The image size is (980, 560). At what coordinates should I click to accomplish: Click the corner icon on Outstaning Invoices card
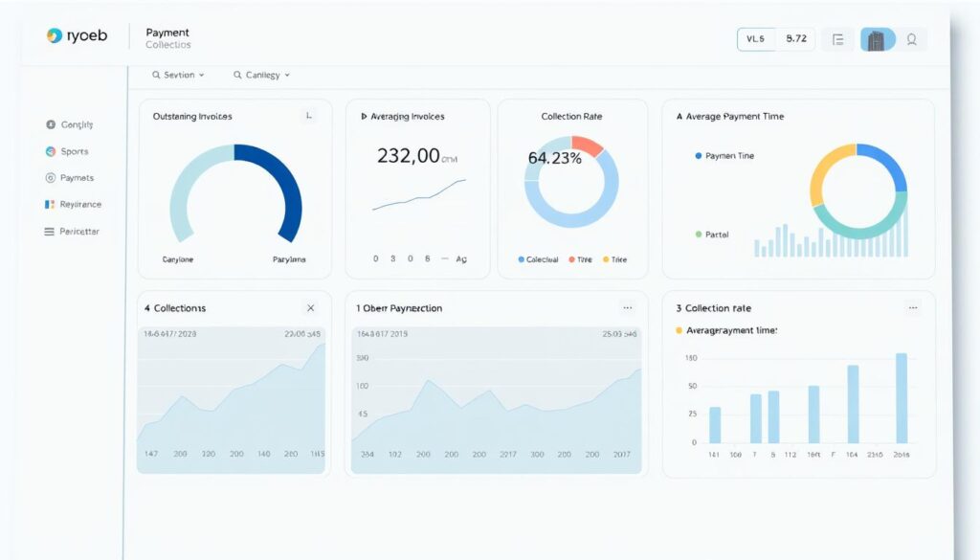[x=308, y=116]
